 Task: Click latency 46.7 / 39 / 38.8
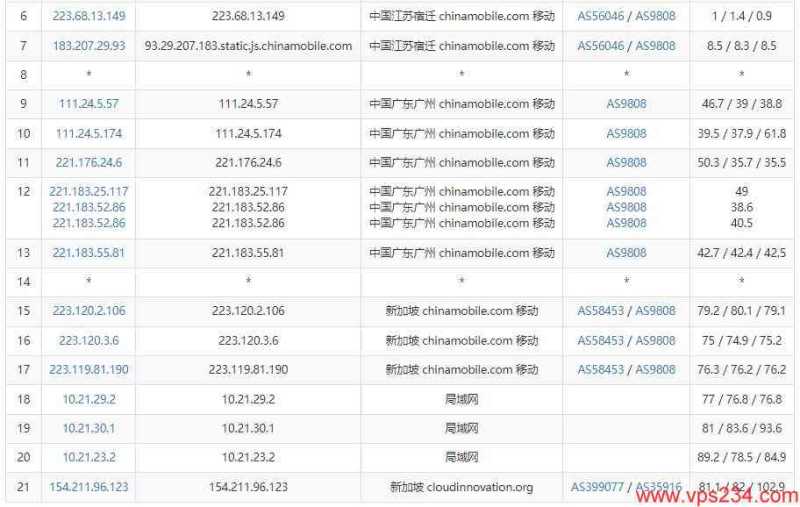click(741, 104)
